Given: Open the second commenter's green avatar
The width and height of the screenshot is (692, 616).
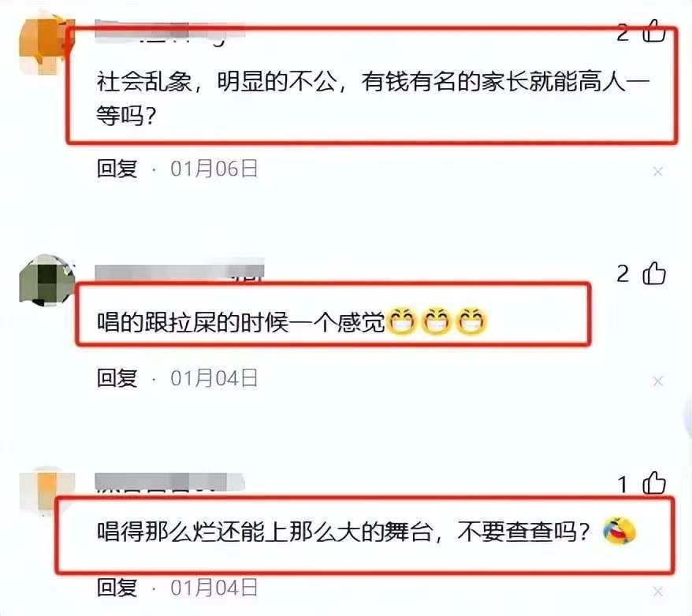Looking at the screenshot, I should (47, 281).
